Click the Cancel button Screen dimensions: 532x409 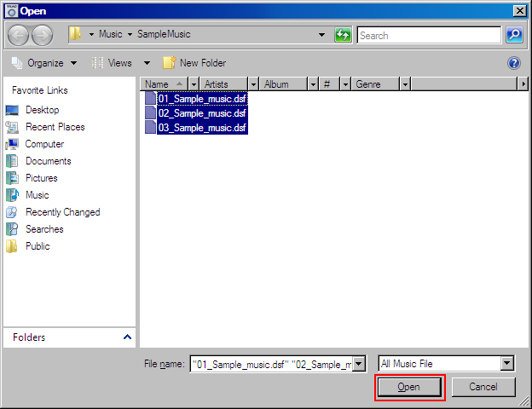(x=483, y=387)
